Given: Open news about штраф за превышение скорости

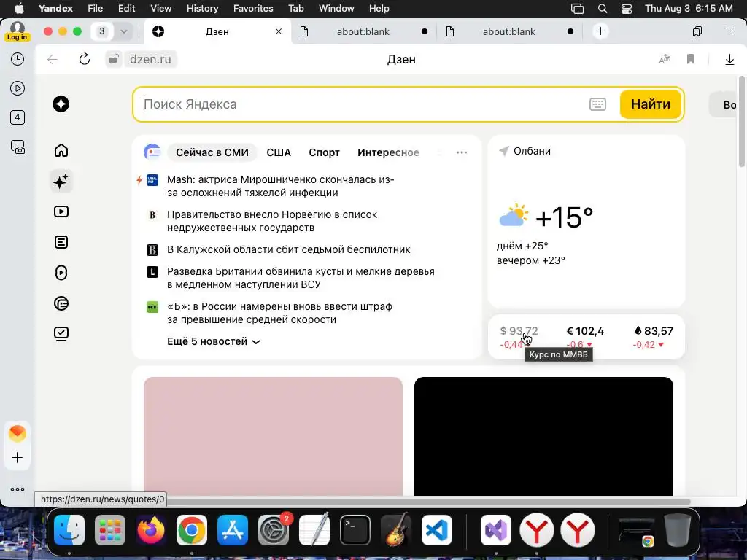Looking at the screenshot, I should tap(279, 313).
